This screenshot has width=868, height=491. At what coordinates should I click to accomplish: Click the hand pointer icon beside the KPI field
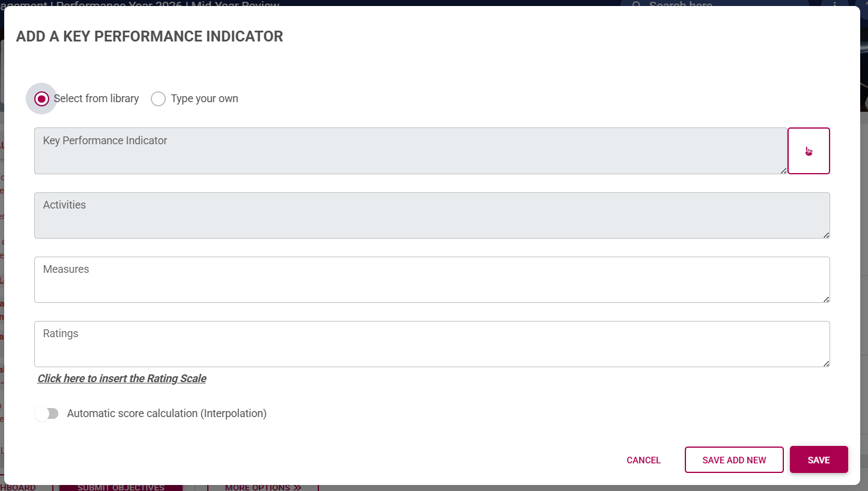point(809,151)
